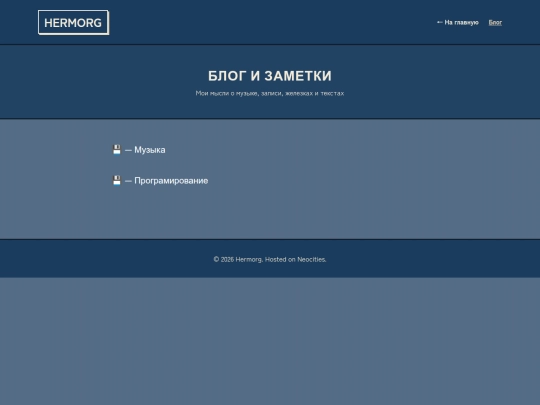Click the footer copyright 'Hosted on Neocities' text
The width and height of the screenshot is (540, 405).
pyautogui.click(x=295, y=259)
